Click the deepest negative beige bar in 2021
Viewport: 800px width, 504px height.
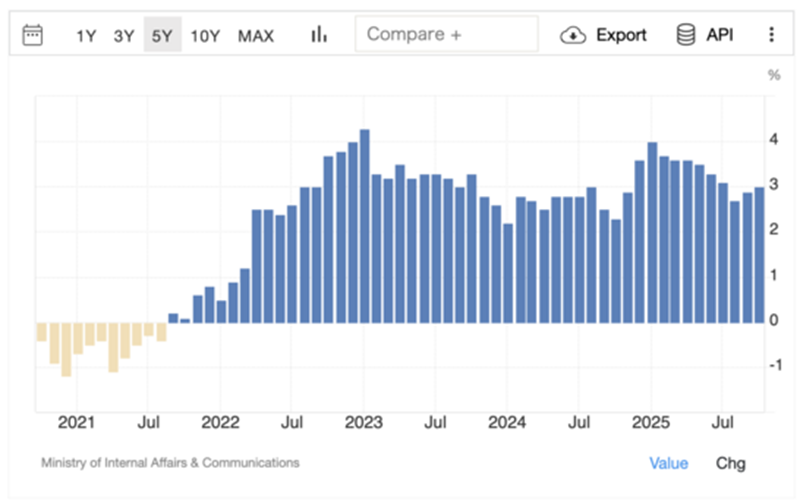66,348
